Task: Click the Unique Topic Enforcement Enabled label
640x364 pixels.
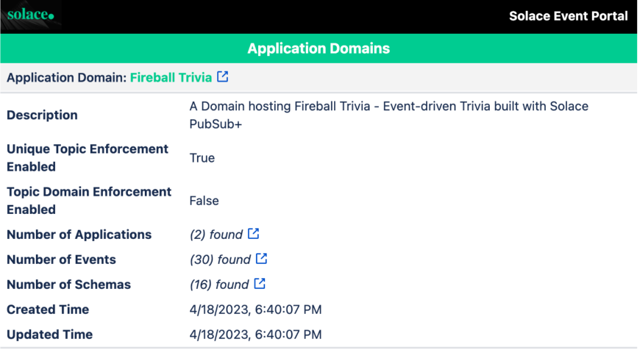Action: 88,158
